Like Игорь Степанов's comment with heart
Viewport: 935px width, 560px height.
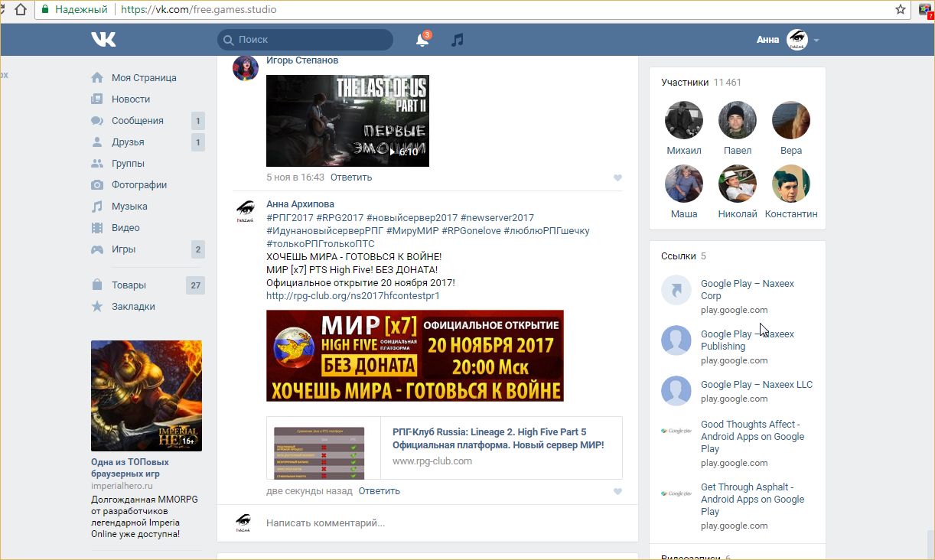pos(617,178)
